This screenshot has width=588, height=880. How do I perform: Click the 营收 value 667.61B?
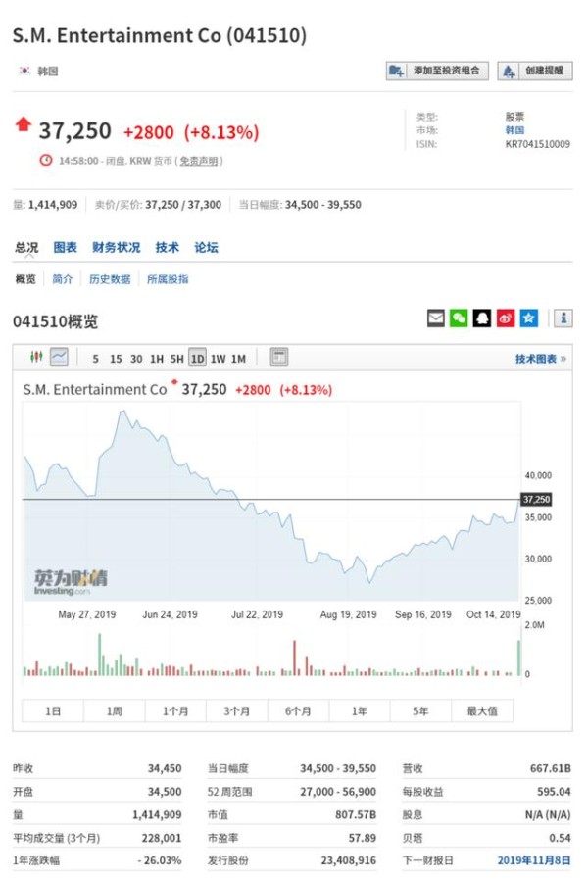551,768
